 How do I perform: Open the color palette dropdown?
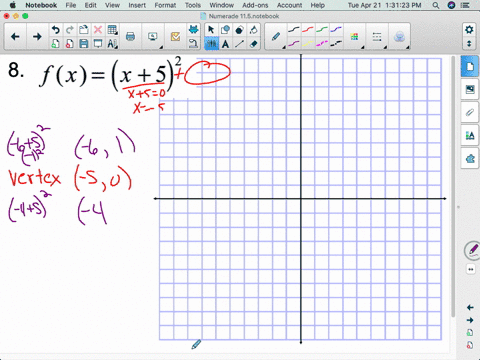coord(355,37)
